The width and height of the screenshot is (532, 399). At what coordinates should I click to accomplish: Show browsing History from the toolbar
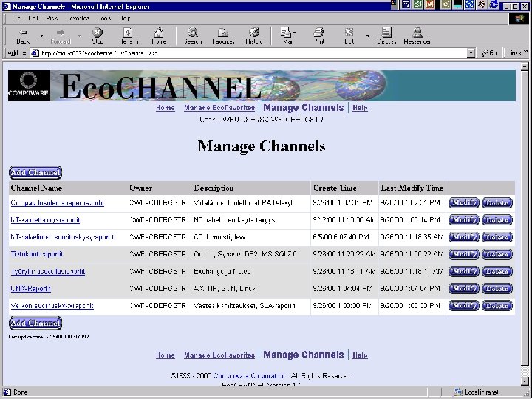(254, 36)
